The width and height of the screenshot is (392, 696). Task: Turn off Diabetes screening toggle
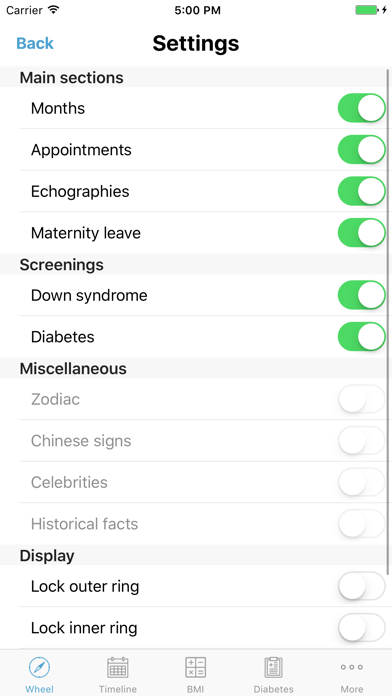pos(361,336)
